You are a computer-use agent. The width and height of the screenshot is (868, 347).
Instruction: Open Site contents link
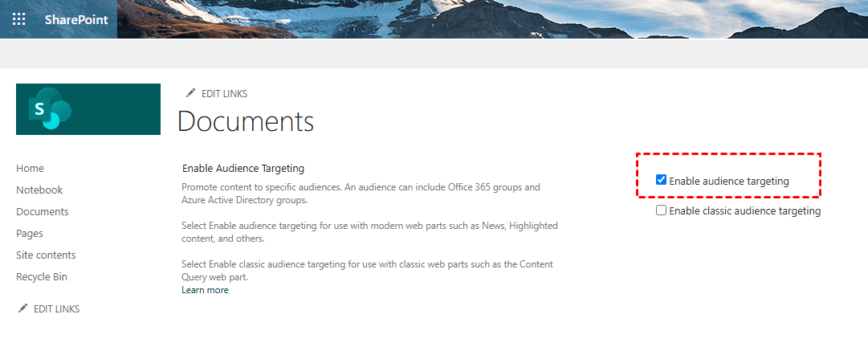tap(46, 255)
